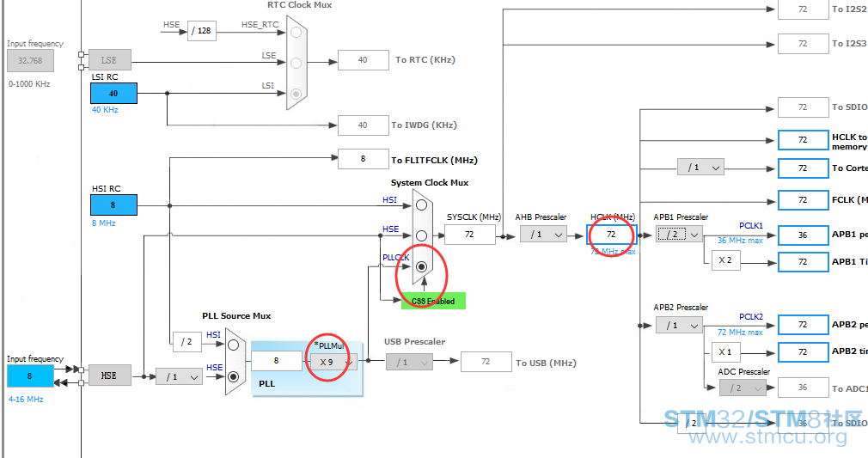This screenshot has height=458, width=868.
Task: Click the To I2S3 72 value box
Action: click(804, 44)
